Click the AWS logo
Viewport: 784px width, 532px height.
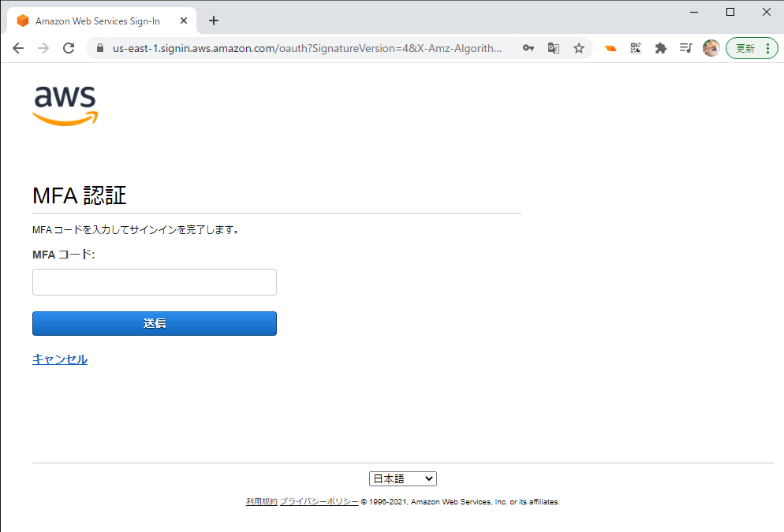pyautogui.click(x=65, y=106)
